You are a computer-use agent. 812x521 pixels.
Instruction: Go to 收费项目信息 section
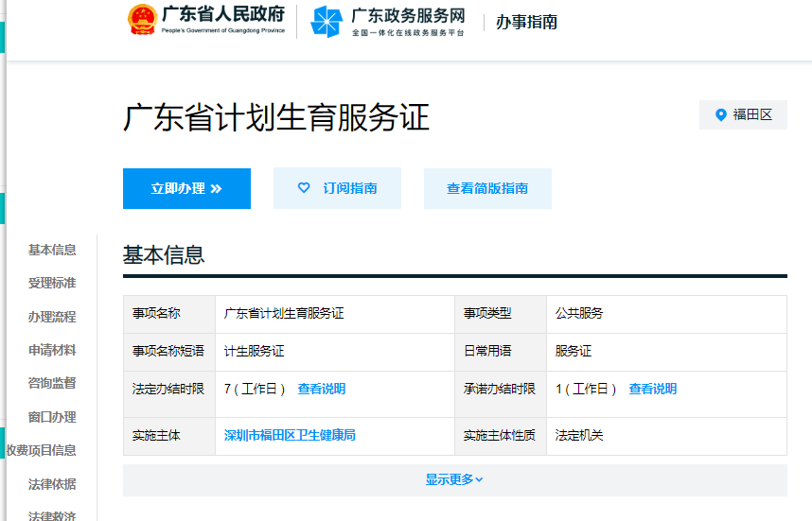[x=42, y=451]
